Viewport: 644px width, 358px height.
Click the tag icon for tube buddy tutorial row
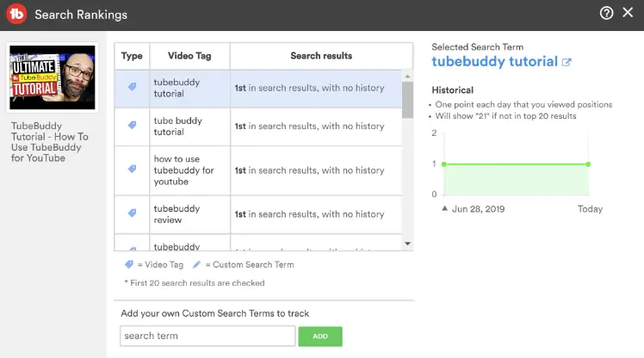click(x=132, y=125)
